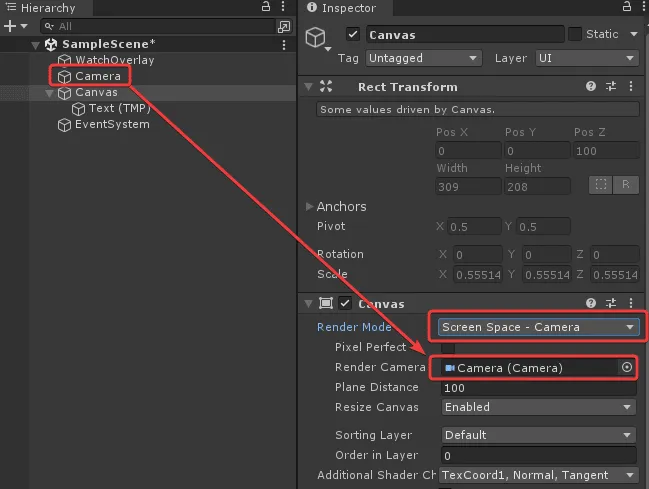Open Canvas component three-dot context menu
The height and width of the screenshot is (489, 649).
[631, 303]
